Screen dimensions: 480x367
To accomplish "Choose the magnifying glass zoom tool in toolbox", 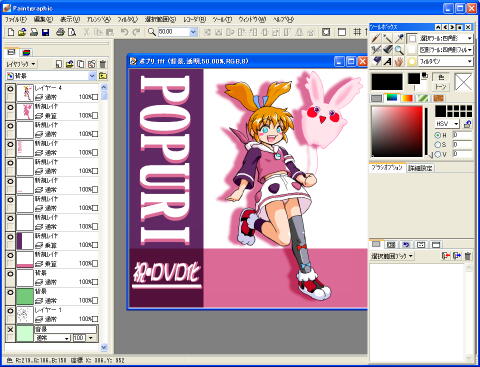I will pos(399,50).
